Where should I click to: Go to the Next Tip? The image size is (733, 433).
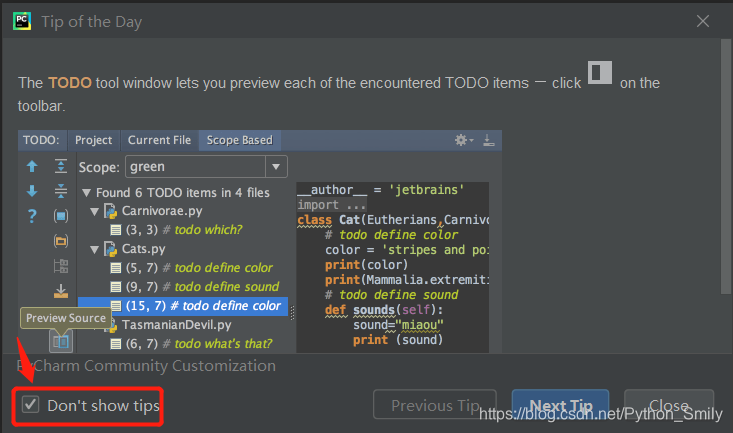coord(560,404)
